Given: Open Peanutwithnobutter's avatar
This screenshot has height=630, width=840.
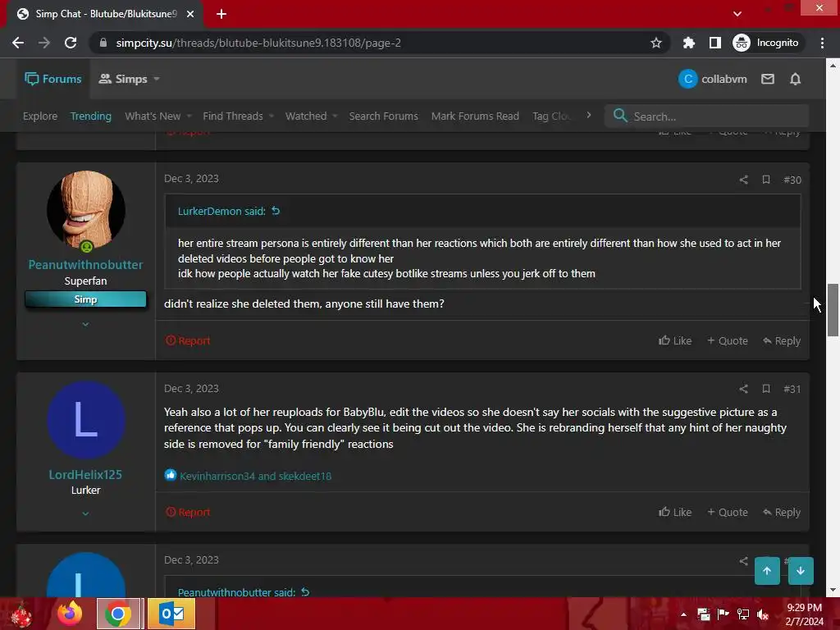Looking at the screenshot, I should click(x=85, y=210).
